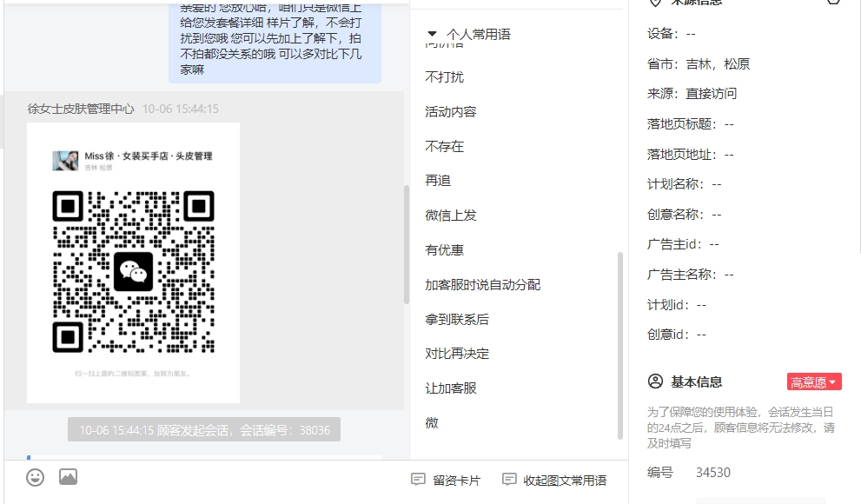Collapse the 个人常用语 section
Screen dimensions: 861x504
tap(432, 34)
